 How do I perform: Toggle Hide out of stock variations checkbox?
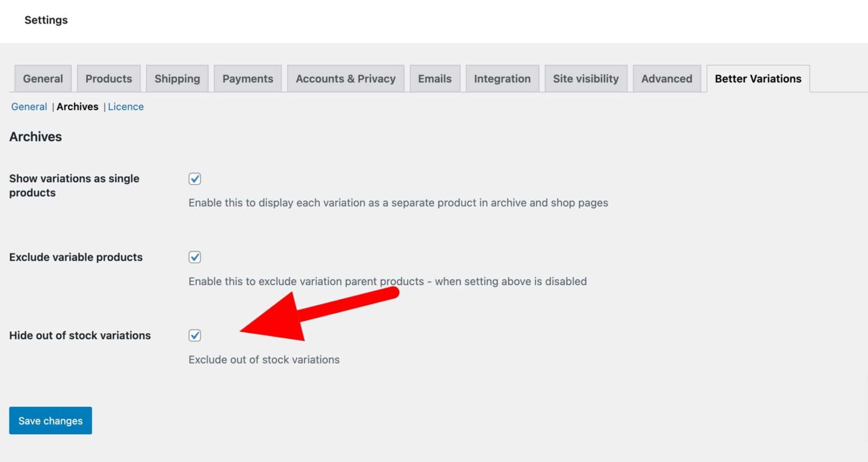pos(195,335)
